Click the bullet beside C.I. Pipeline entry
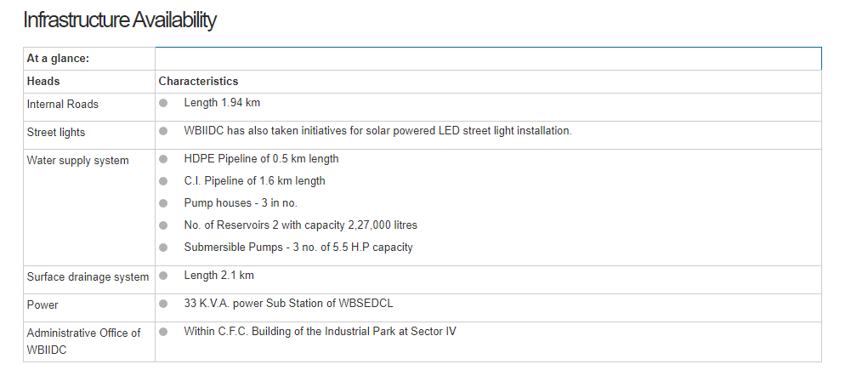Screen dimensions: 868x370 (x=163, y=181)
